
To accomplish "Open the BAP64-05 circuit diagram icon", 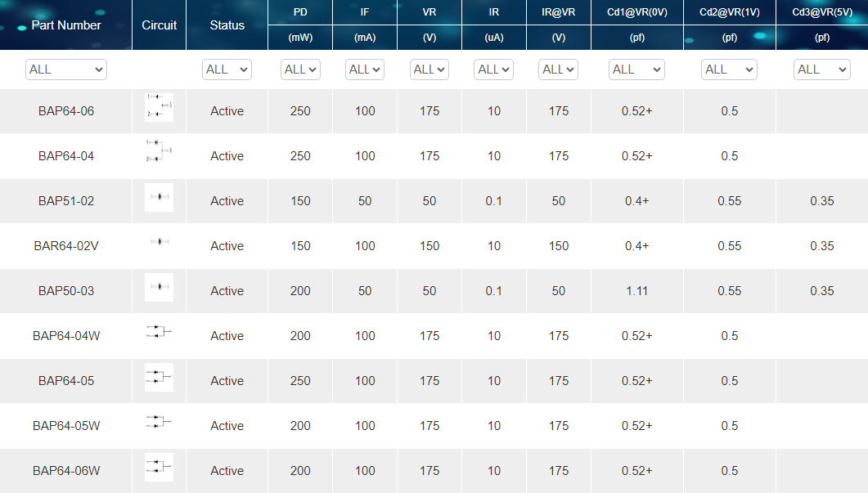I will pos(159,378).
